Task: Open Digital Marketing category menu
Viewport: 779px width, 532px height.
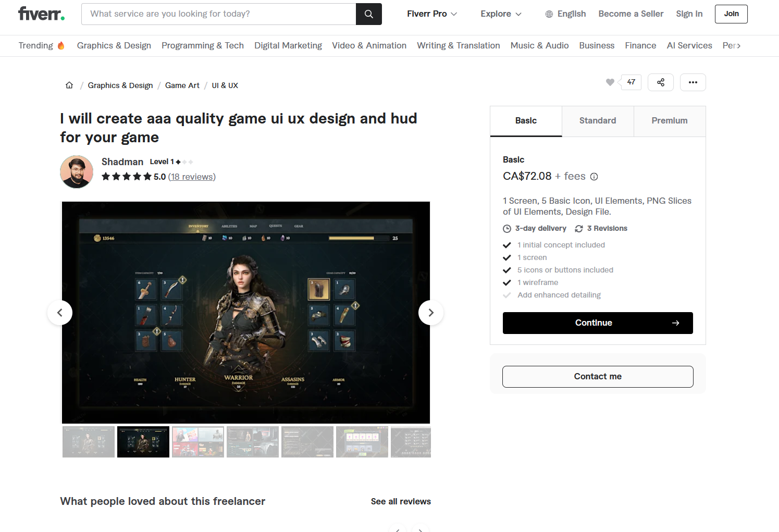Action: pyautogui.click(x=288, y=46)
